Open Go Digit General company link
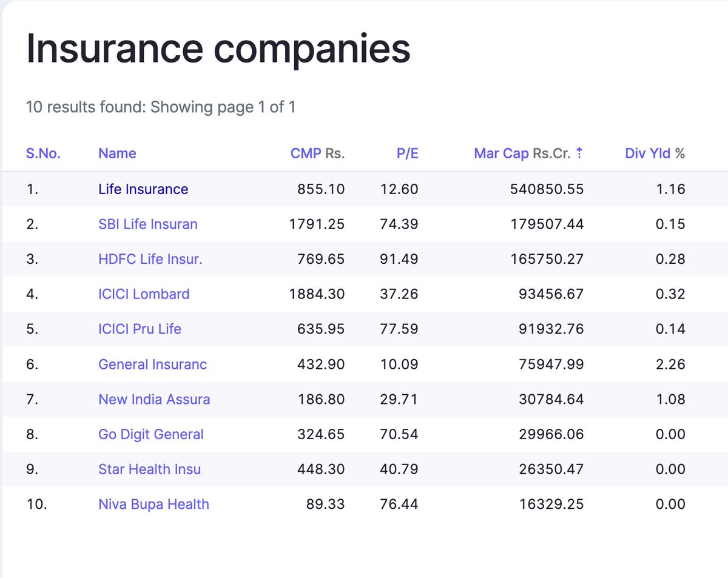The image size is (728, 578). [x=151, y=435]
